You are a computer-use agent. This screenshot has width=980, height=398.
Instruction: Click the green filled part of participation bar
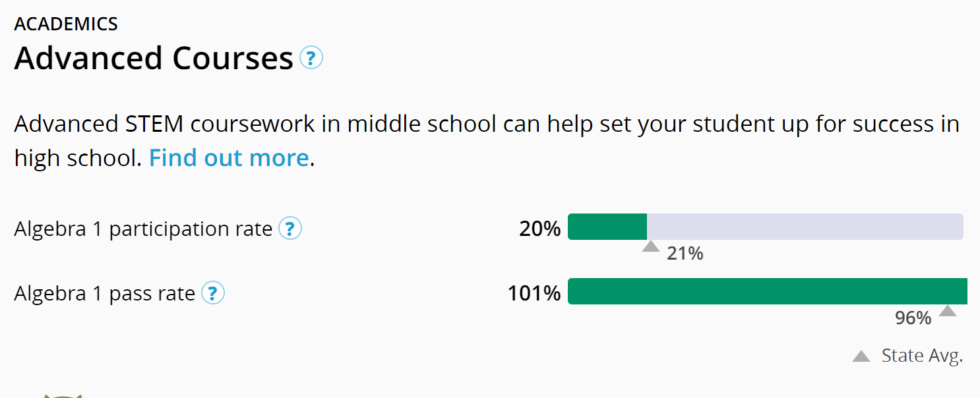pos(607,227)
